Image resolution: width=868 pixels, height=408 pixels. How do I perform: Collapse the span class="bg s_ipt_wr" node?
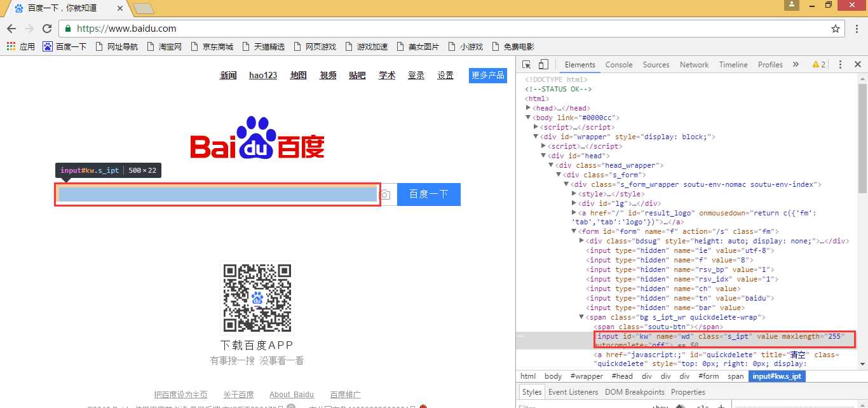[581, 317]
